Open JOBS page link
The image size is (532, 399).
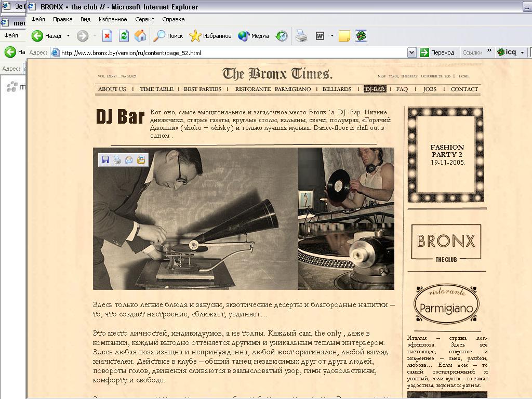(430, 89)
